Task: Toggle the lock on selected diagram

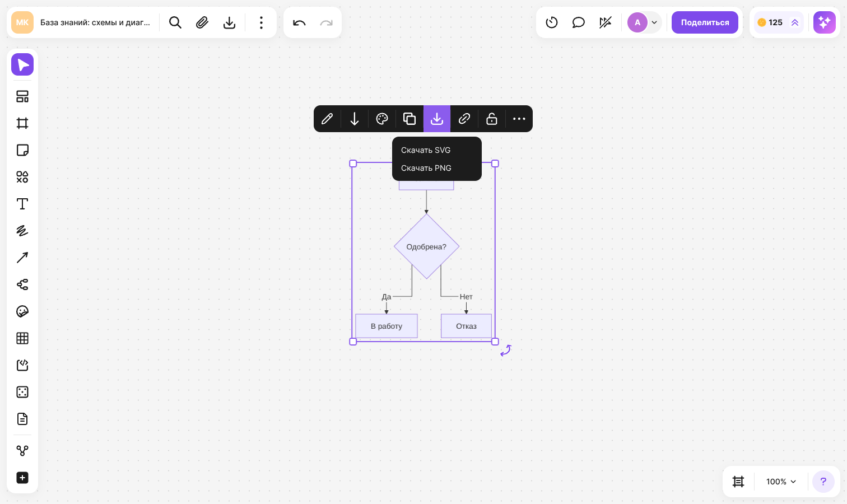Action: click(x=492, y=119)
